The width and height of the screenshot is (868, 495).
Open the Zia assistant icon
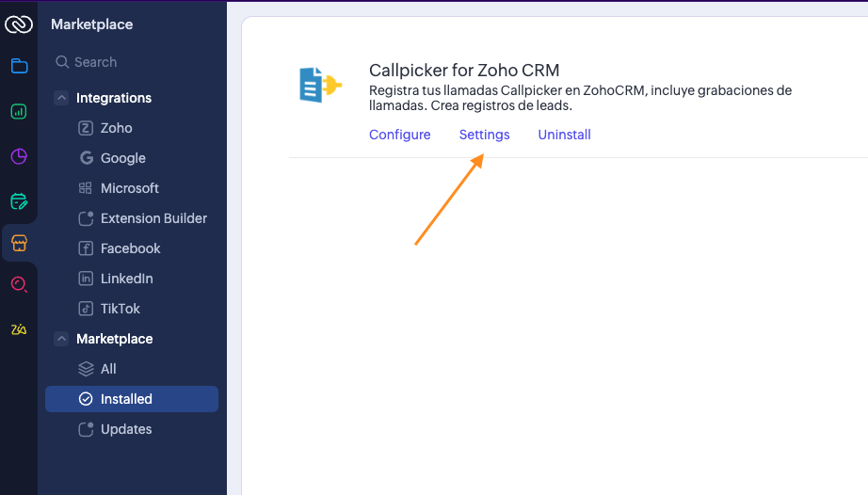(19, 329)
